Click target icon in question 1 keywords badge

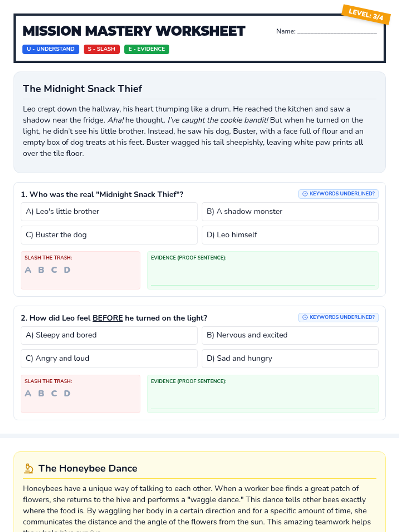click(305, 194)
